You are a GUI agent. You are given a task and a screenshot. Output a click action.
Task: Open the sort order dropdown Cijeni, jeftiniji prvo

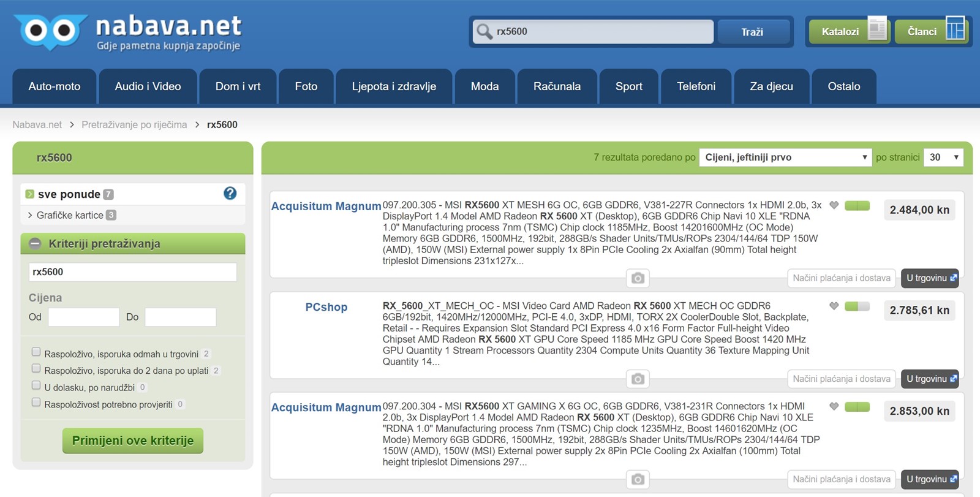(x=785, y=157)
